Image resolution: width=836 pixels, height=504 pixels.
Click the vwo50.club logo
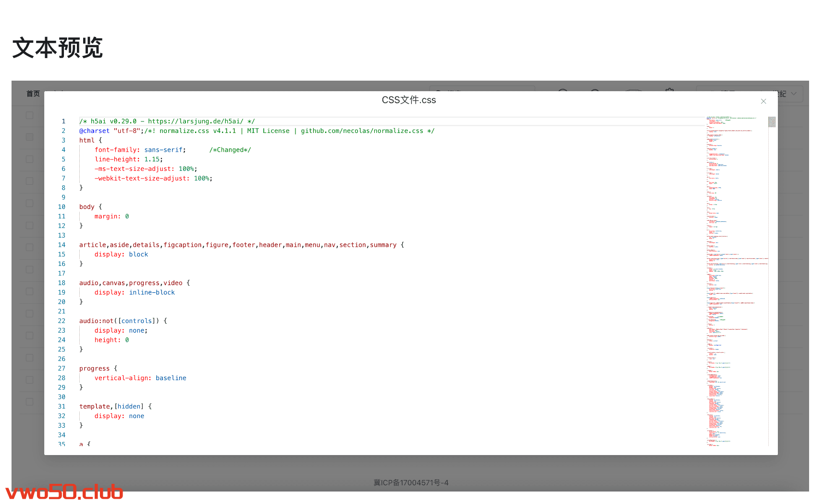[64, 492]
